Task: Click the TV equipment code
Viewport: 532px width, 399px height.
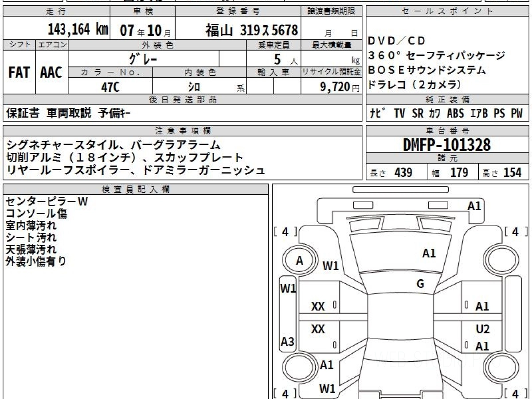Action: (399, 113)
